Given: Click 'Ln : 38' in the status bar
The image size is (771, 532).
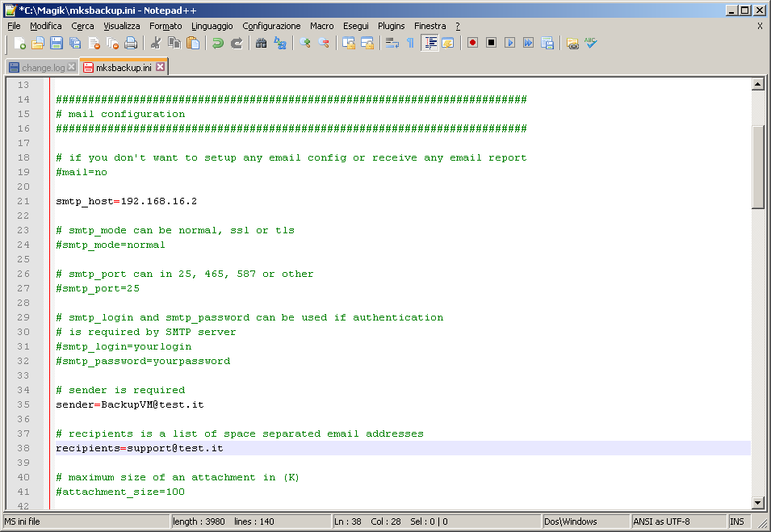Looking at the screenshot, I should click(348, 522).
